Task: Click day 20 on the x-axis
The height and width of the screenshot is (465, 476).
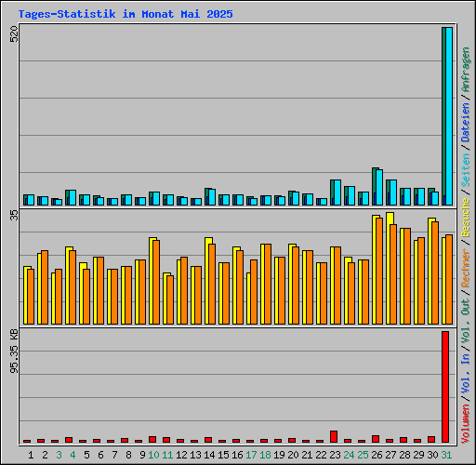Action: [x=293, y=455]
